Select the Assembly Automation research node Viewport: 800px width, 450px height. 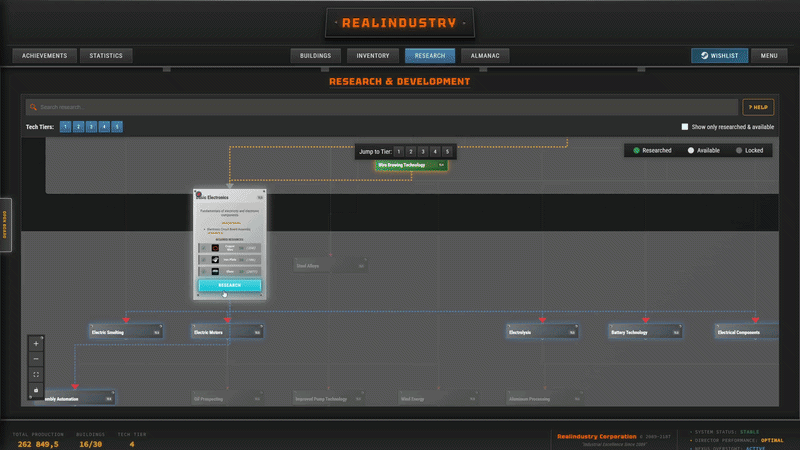click(x=74, y=399)
